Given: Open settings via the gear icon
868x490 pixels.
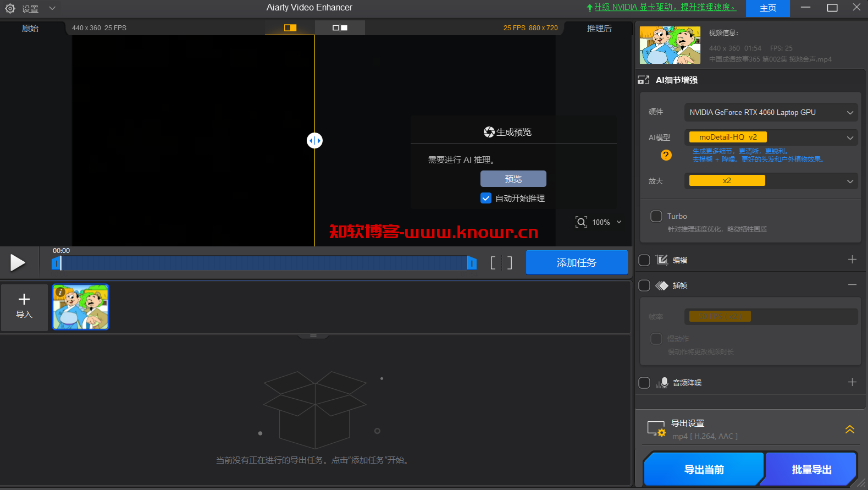Looking at the screenshot, I should [x=10, y=8].
